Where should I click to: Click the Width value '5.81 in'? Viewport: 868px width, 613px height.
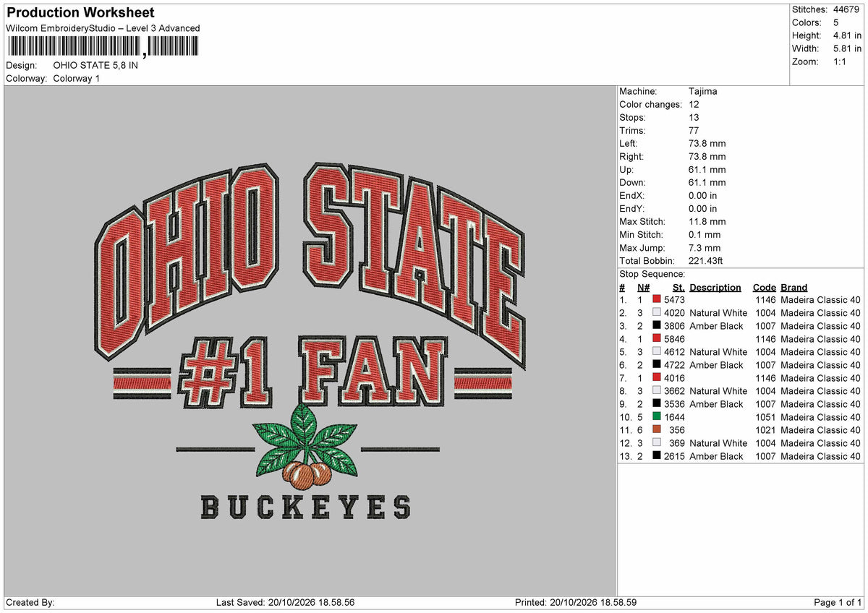tap(847, 48)
